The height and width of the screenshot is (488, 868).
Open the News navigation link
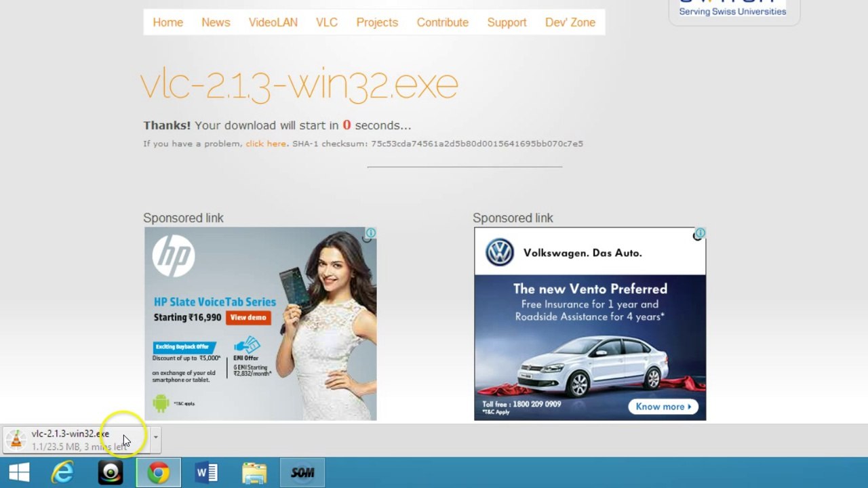216,22
